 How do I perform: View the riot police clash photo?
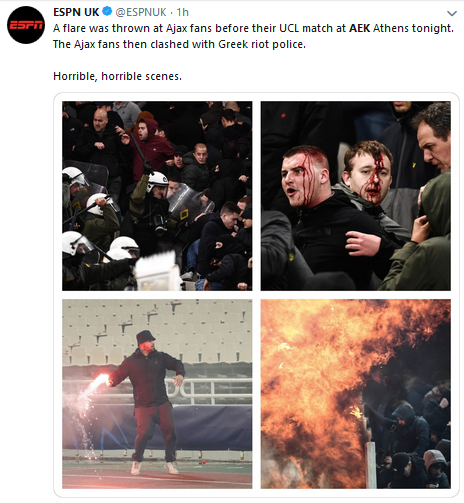157,196
